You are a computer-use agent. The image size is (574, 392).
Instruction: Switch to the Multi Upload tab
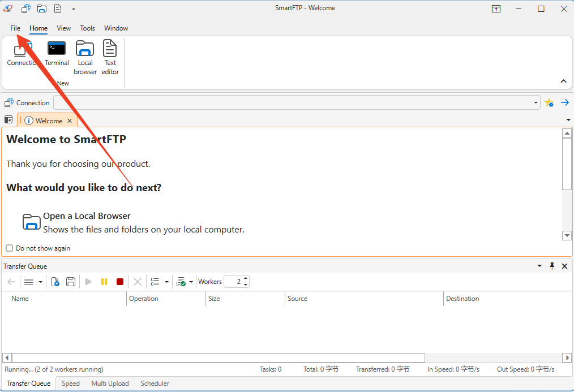[110, 383]
